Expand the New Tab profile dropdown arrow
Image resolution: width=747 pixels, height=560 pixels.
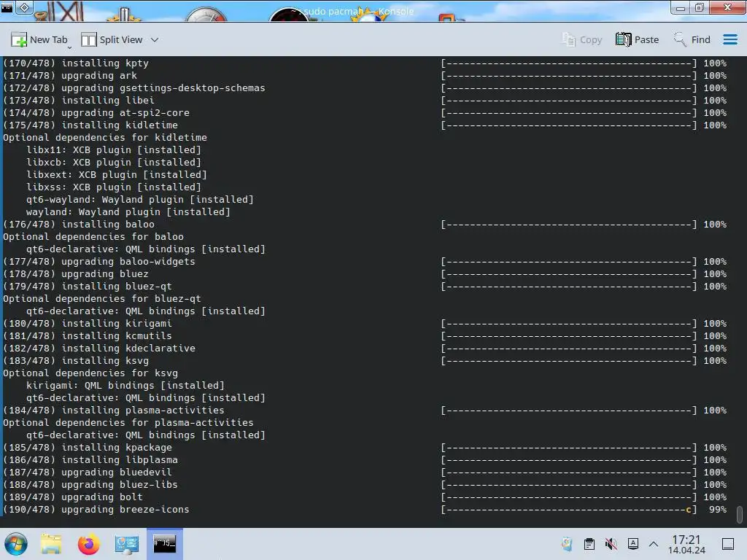69,47
